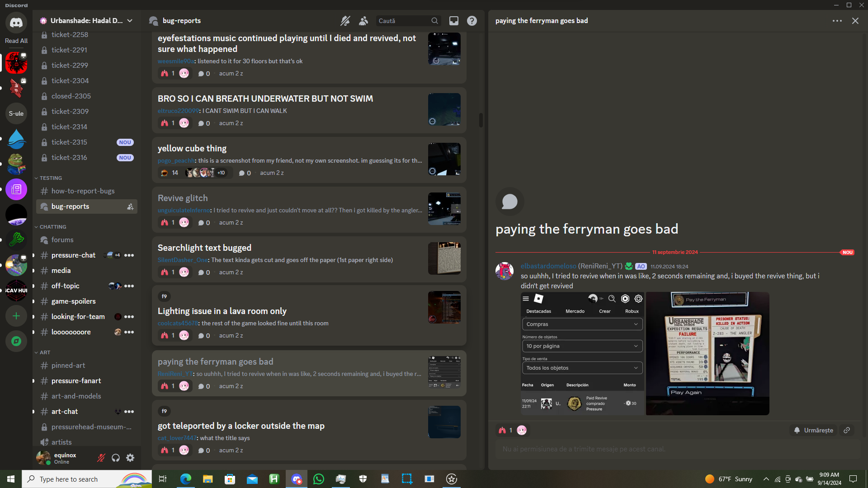The height and width of the screenshot is (488, 868).
Task: Click the Caută search field
Action: coord(402,21)
